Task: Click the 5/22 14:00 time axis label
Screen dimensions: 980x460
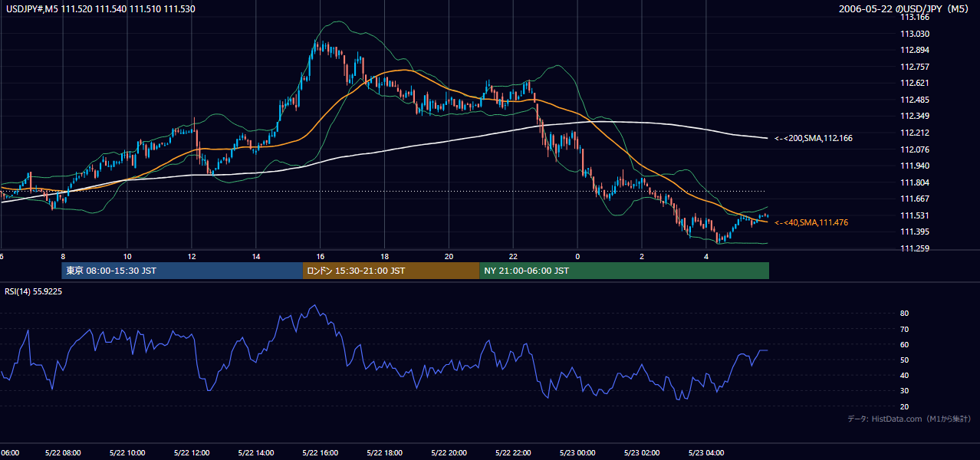Action: (256, 453)
